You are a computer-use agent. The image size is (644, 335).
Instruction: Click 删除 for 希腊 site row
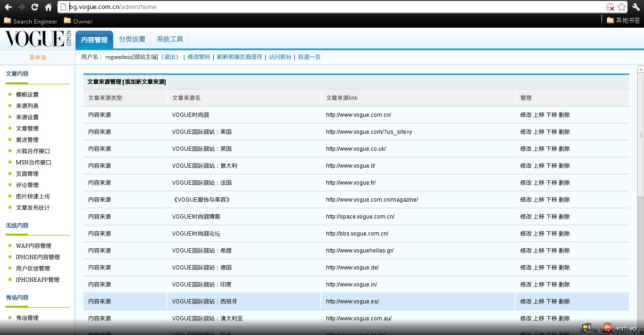[564, 251]
